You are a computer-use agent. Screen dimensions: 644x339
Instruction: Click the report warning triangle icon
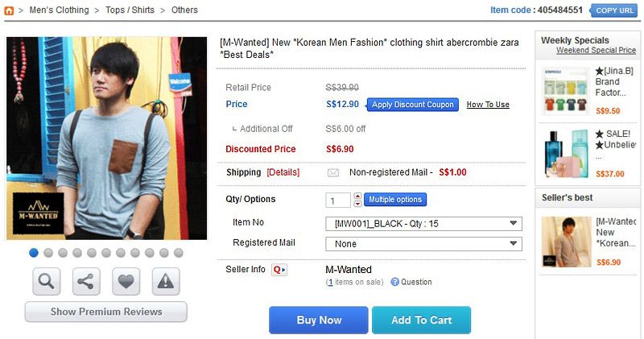pyautogui.click(x=166, y=281)
